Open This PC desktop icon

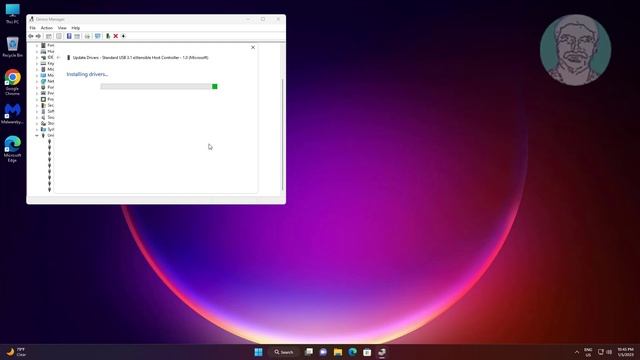(x=12, y=13)
